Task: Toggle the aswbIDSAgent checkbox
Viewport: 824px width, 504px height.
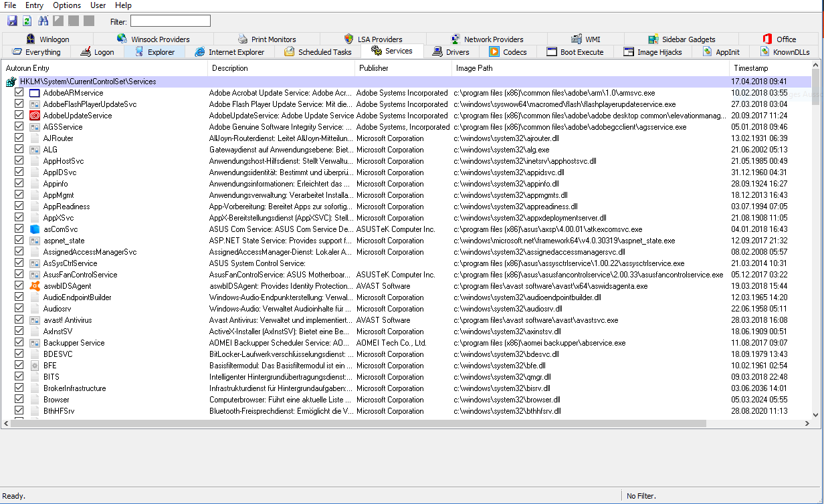Action: (x=19, y=286)
